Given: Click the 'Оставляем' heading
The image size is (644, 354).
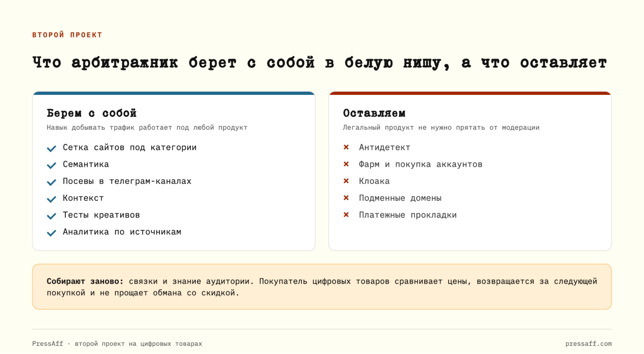Looking at the screenshot, I should pyautogui.click(x=374, y=113).
